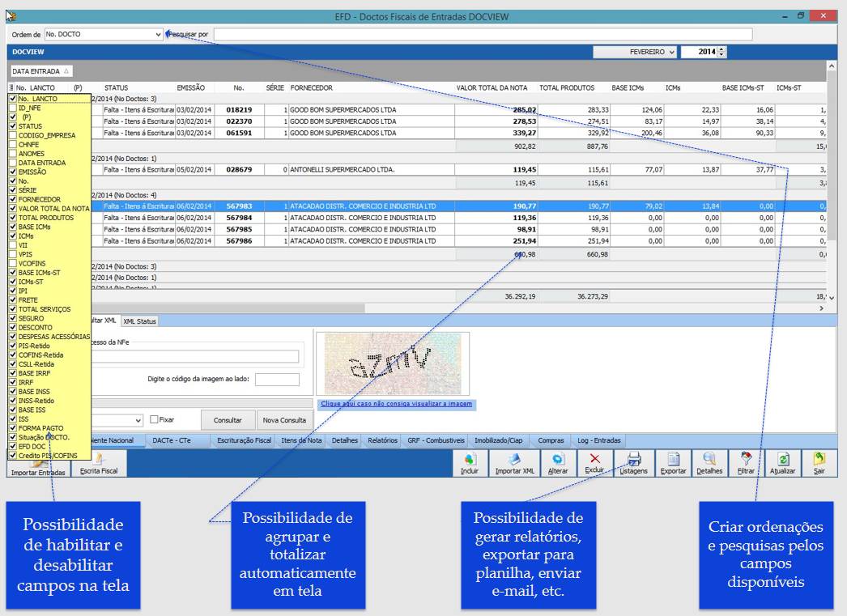
Task: Toggle the Fixar checkbox
Action: 155,419
